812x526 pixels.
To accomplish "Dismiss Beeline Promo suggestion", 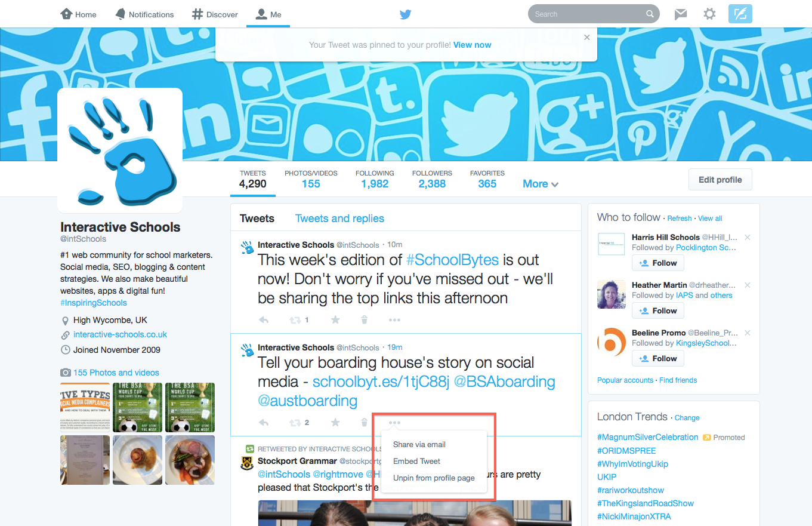I will point(748,333).
